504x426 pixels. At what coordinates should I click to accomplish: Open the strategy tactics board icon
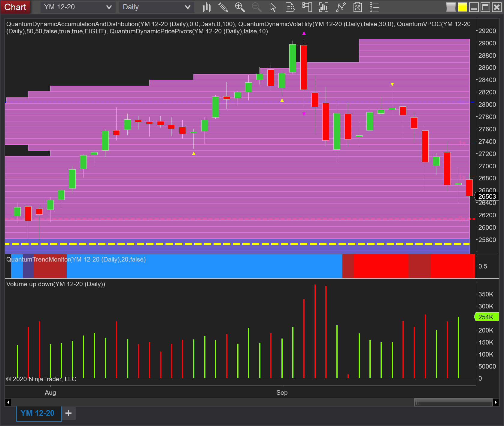pyautogui.click(x=357, y=7)
